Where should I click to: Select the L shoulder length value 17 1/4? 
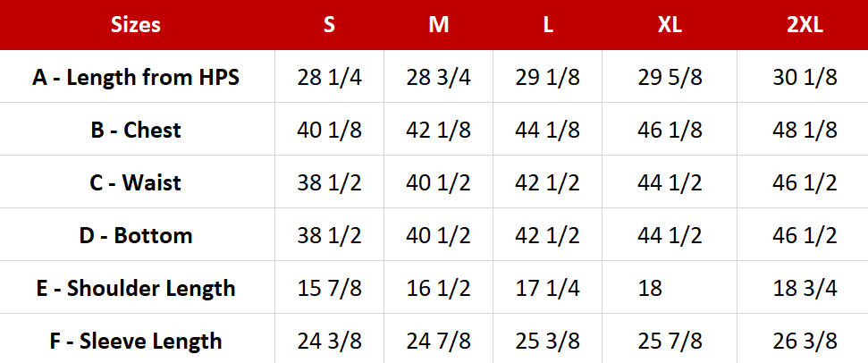547,288
